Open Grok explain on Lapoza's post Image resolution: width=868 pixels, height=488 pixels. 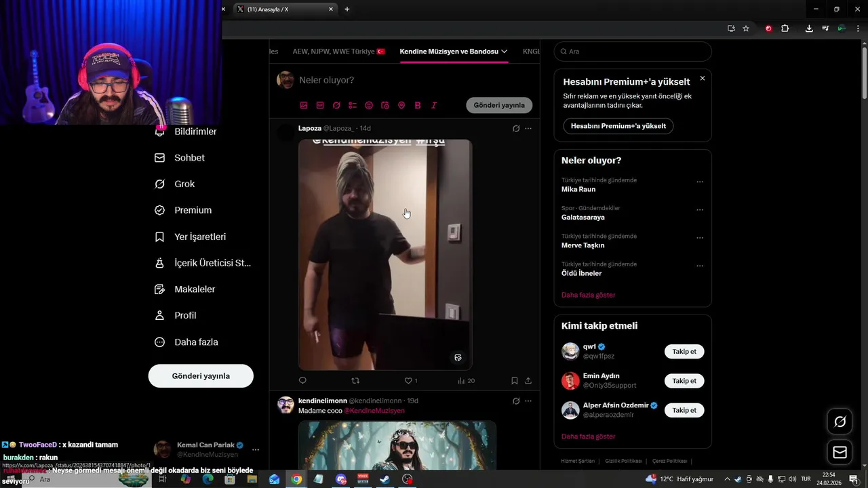(x=516, y=128)
